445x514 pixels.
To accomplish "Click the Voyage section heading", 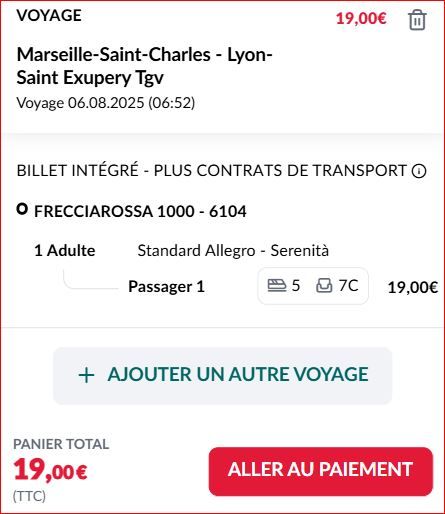I will [x=49, y=15].
